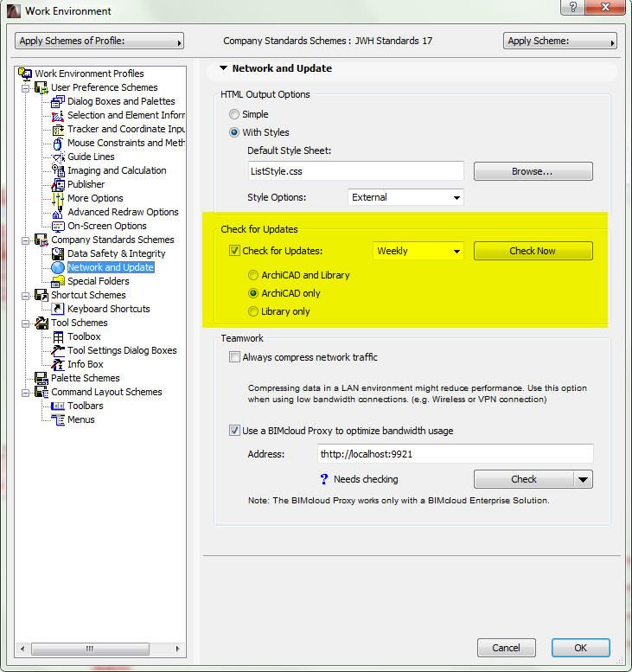The image size is (632, 672).
Task: Click the Dialog Boxes and Palettes icon
Action: [x=57, y=101]
